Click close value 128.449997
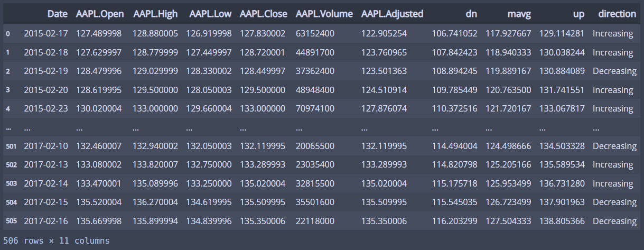Image resolution: width=644 pixels, height=250 pixels. pyautogui.click(x=263, y=71)
